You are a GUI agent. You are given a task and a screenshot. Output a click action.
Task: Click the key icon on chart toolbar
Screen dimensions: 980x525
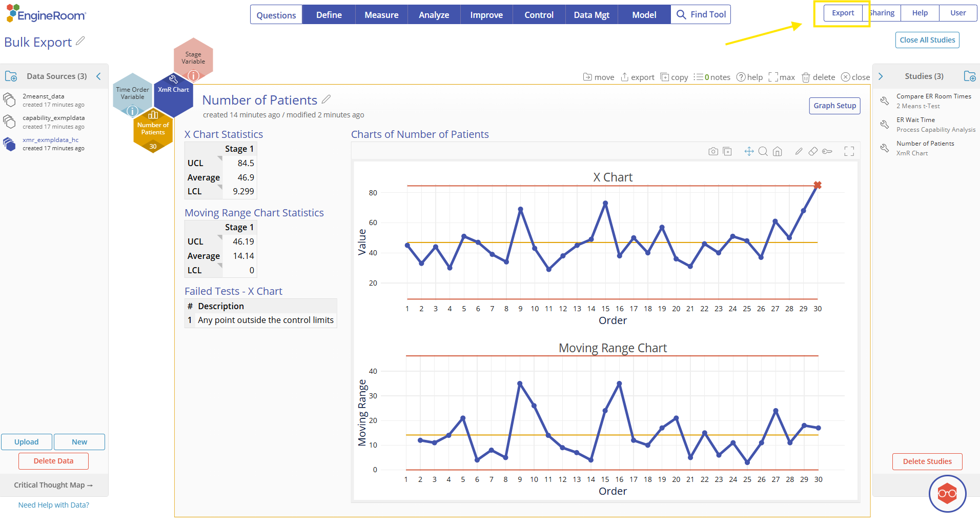[x=827, y=151]
